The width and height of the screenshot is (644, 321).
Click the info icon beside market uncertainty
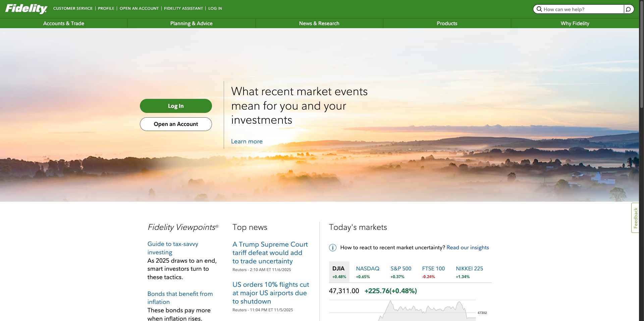333,248
